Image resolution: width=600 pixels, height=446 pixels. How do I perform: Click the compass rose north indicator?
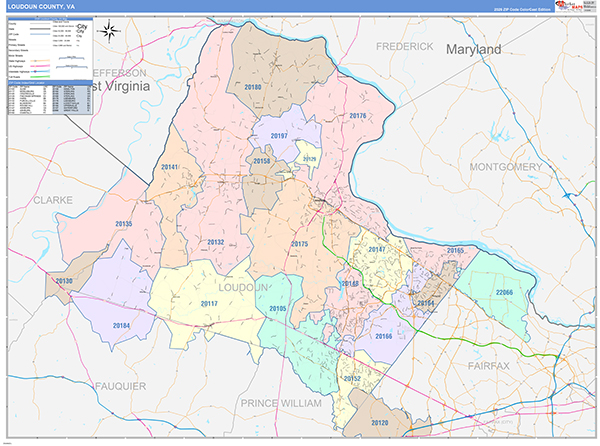109,31
